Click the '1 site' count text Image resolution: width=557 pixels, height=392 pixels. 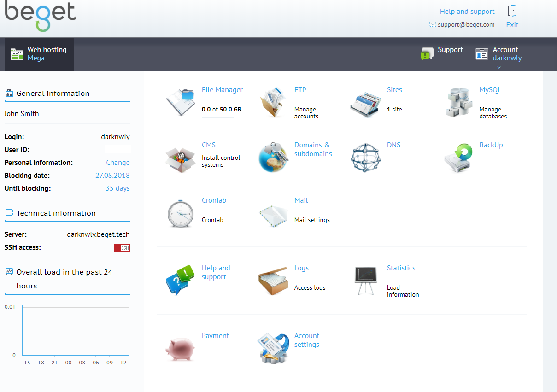click(394, 110)
